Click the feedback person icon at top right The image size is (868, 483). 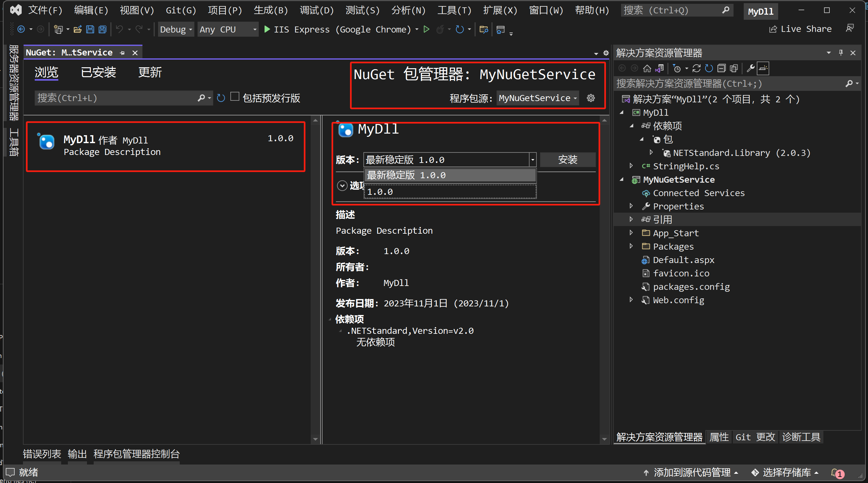pyautogui.click(x=850, y=28)
